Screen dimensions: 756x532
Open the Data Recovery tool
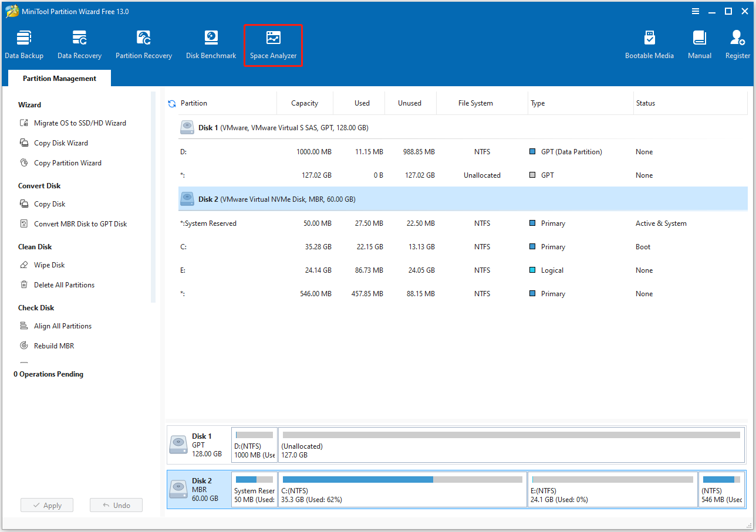(79, 44)
